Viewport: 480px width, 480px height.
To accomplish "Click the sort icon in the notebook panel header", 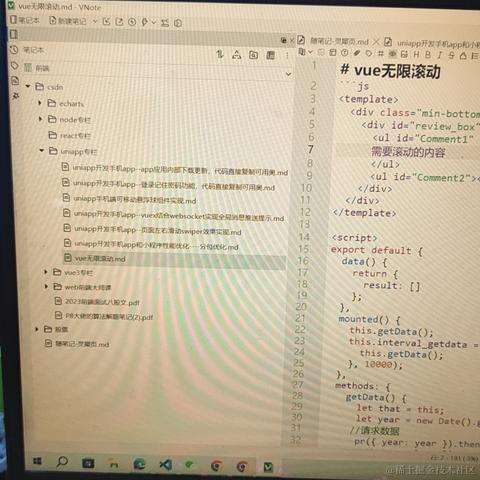I will 220,54.
